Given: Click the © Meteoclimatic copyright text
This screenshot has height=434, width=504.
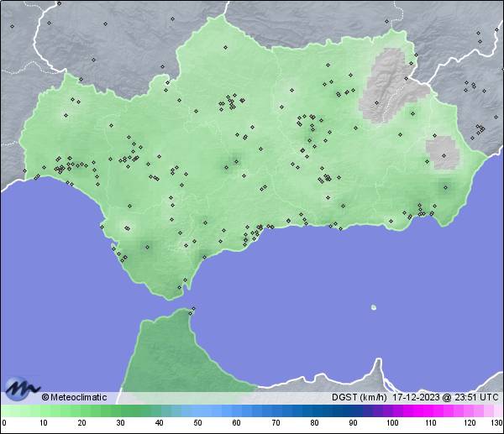Looking at the screenshot, I should [x=74, y=397].
